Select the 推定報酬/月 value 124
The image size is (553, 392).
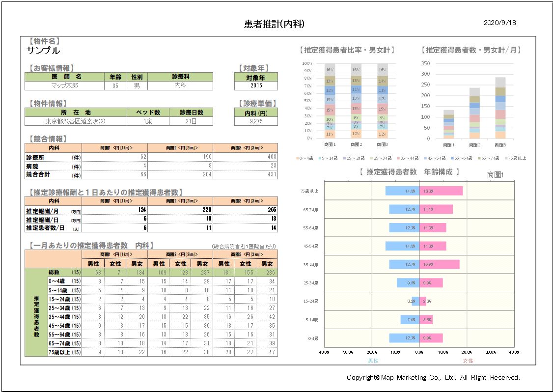(x=142, y=210)
